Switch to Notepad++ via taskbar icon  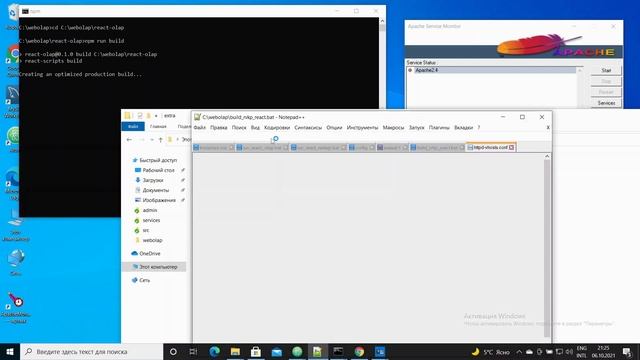(318, 351)
